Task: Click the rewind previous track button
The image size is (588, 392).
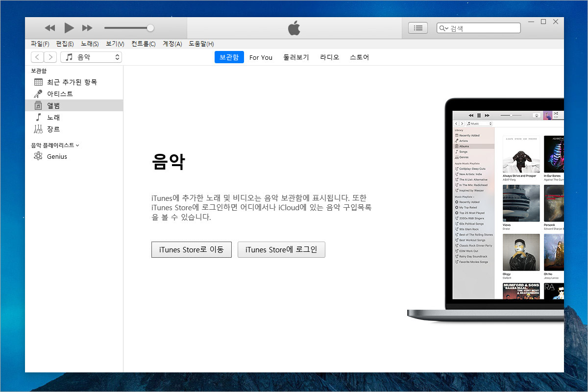Action: tap(50, 28)
